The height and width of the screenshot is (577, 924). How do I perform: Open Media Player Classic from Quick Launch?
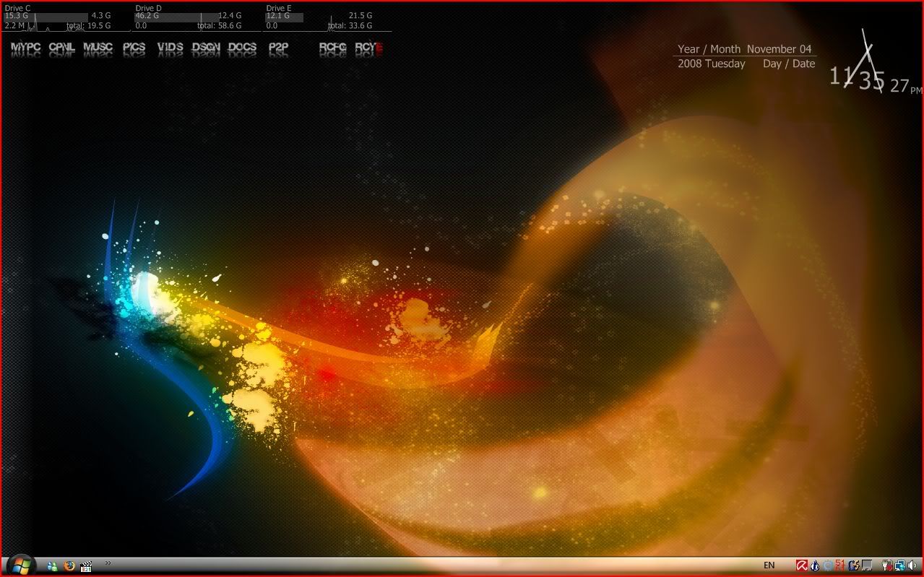click(87, 566)
